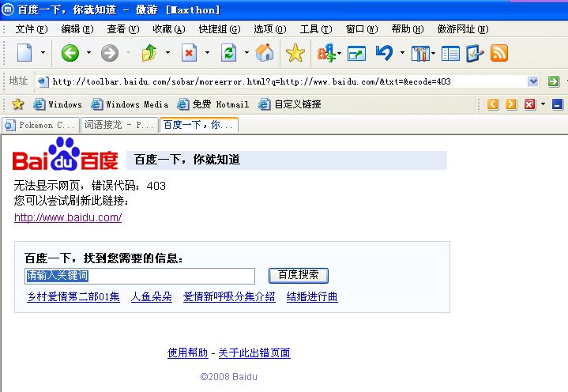Open the 免费 Hotmail favorites link
This screenshot has height=392, width=568.
(x=213, y=104)
